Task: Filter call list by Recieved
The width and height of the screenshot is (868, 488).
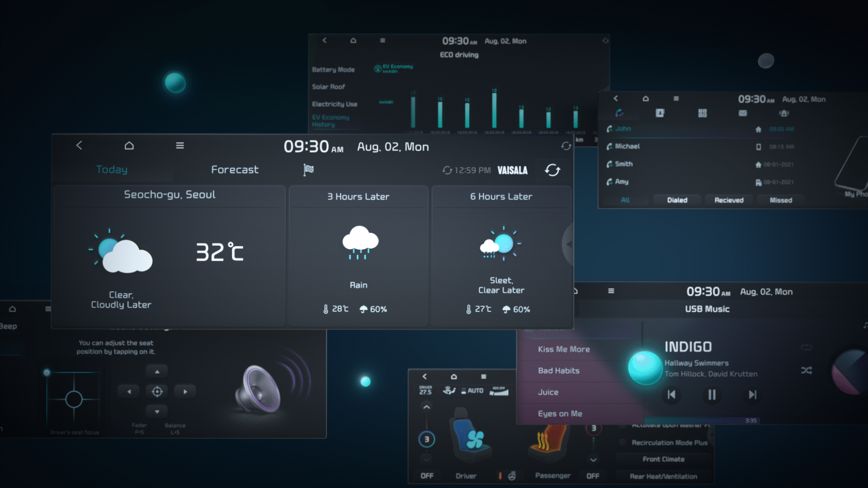Action: (x=729, y=200)
